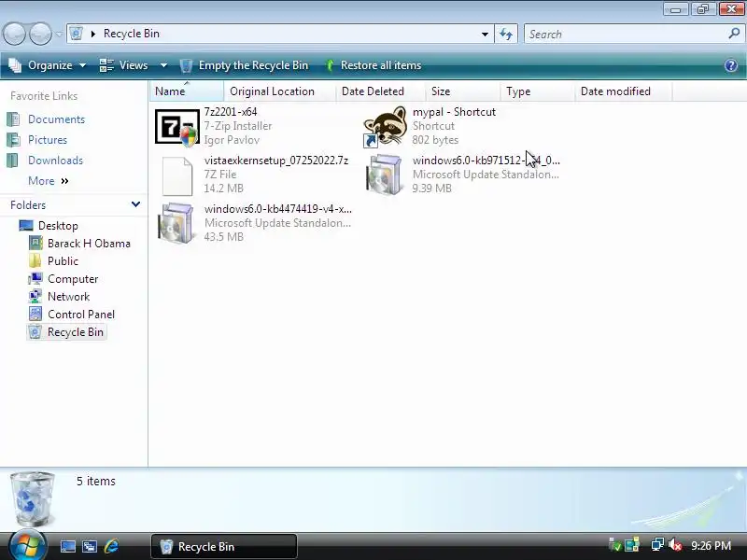Sort by the Name column header
The width and height of the screenshot is (747, 560).
(186, 91)
